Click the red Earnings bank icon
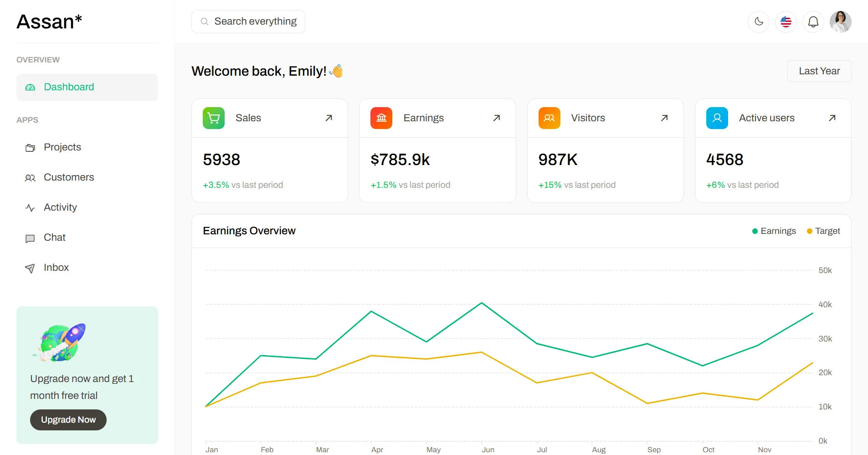The height and width of the screenshot is (455, 868). (x=381, y=118)
